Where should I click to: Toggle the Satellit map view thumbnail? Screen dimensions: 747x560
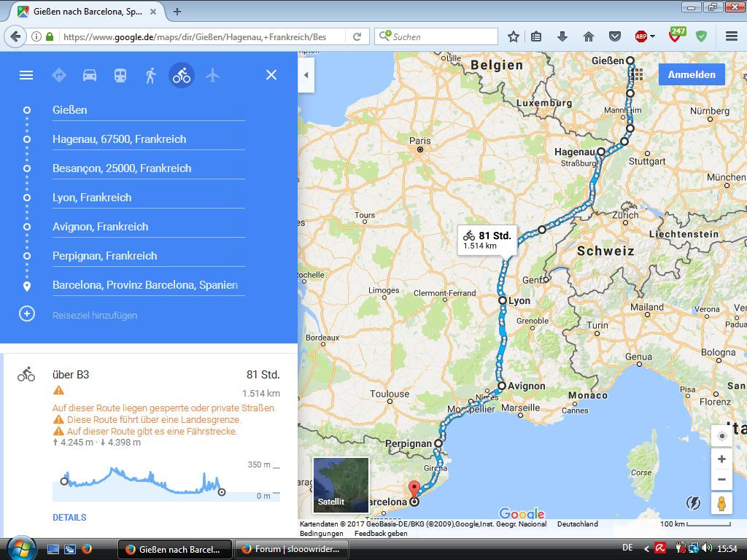click(x=341, y=484)
